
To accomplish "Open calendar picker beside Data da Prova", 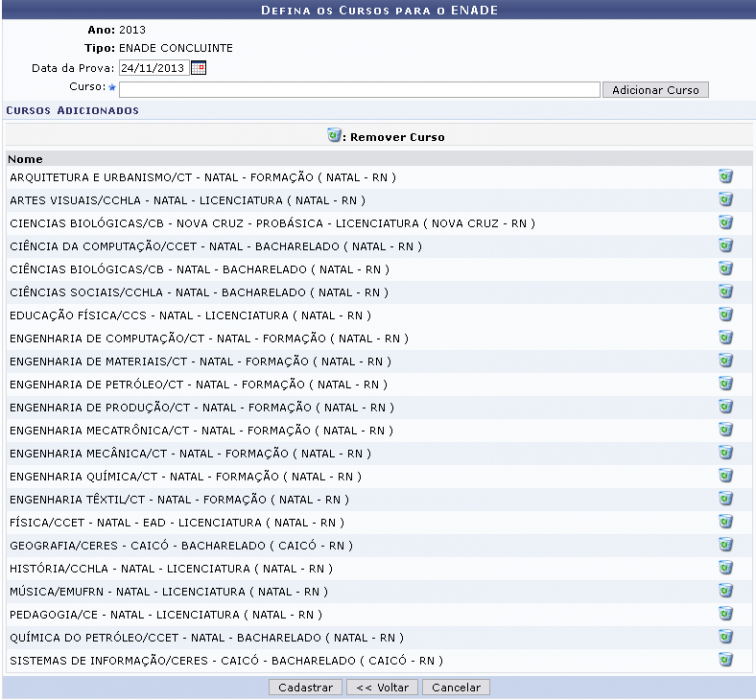I will click(198, 68).
